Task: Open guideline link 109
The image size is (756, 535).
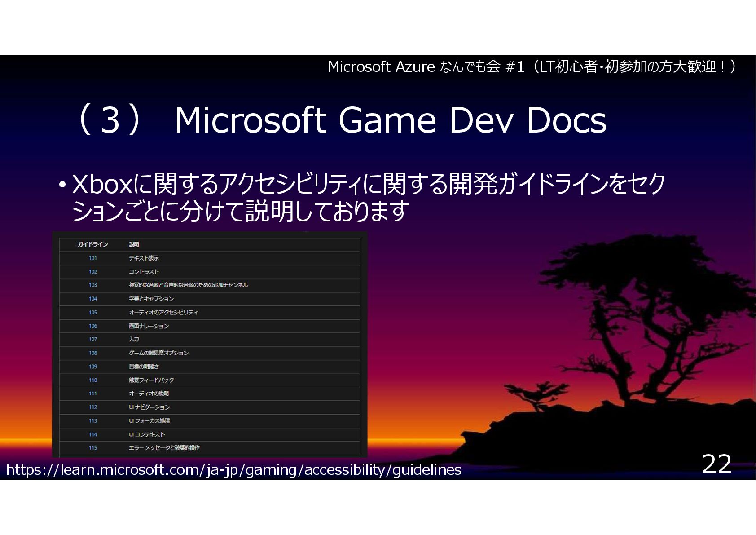Action: pyautogui.click(x=92, y=367)
